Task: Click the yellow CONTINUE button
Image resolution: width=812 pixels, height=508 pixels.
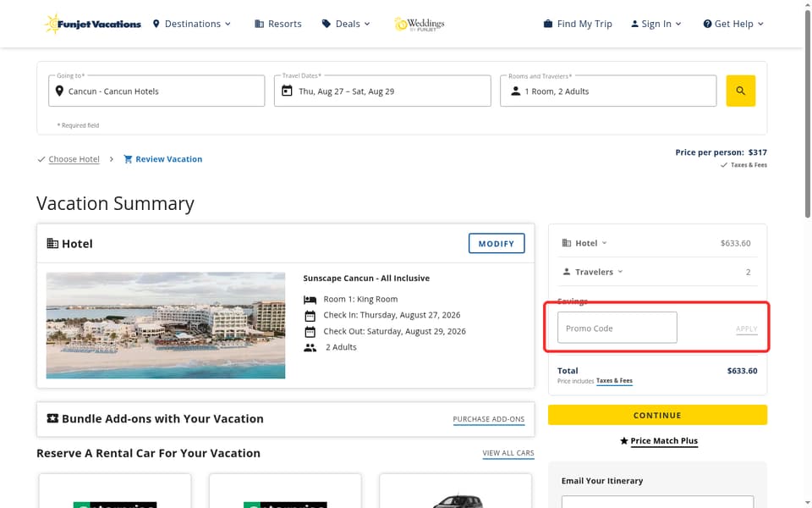Action: pos(657,415)
